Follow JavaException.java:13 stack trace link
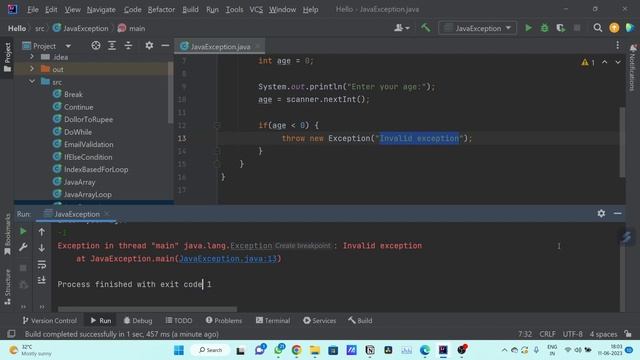The height and width of the screenshot is (360, 640). click(228, 259)
